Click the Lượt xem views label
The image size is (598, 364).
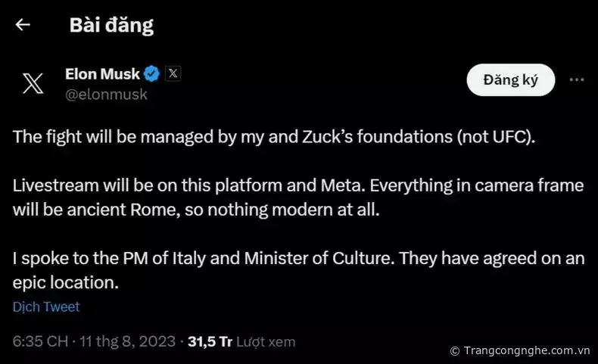click(265, 341)
